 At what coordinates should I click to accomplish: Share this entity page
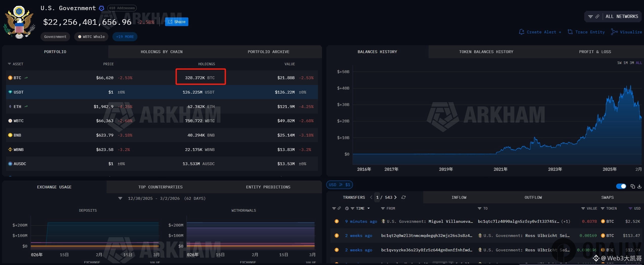point(177,22)
